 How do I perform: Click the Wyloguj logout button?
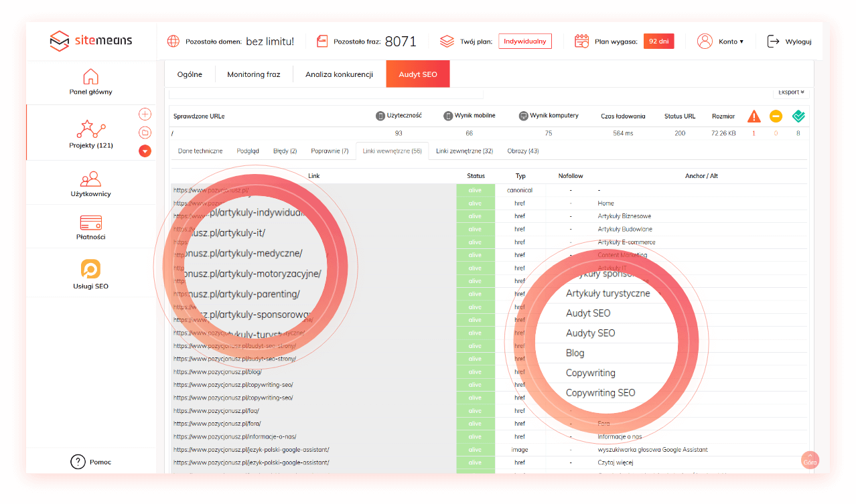[790, 41]
